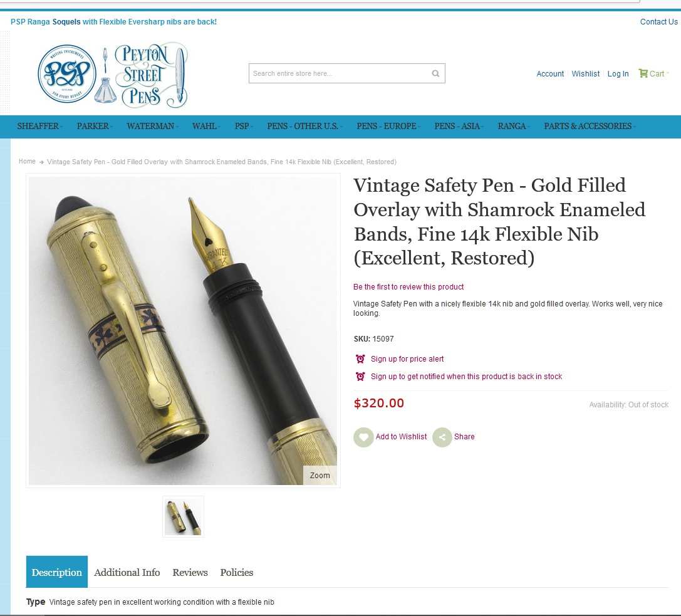Expand Parts & Accessories menu
The image size is (681, 616).
[x=590, y=127]
